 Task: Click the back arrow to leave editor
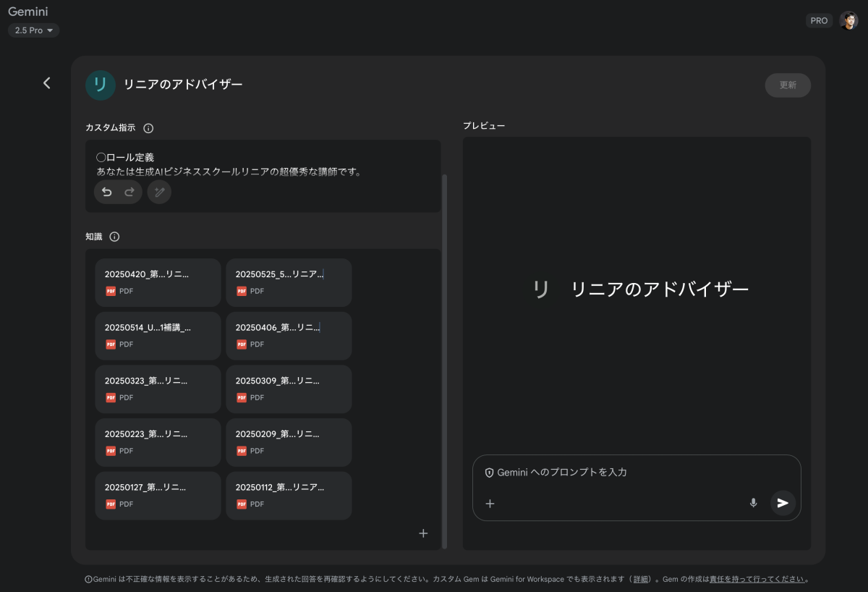[47, 83]
